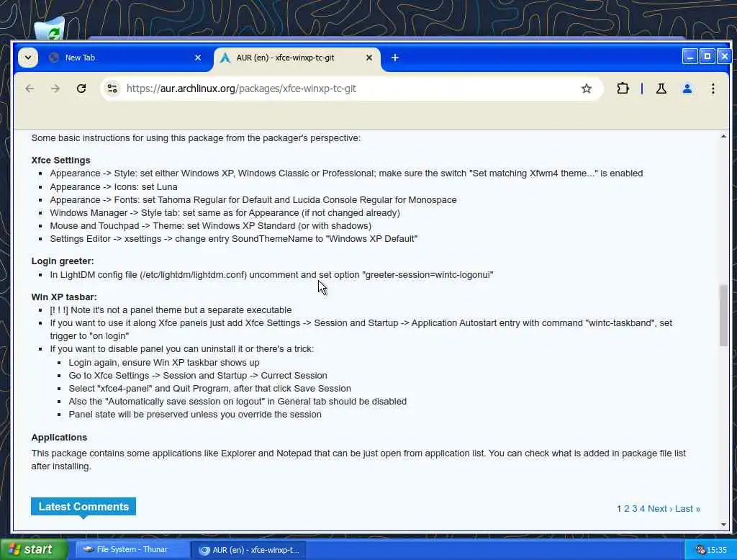Click the Applications heading text
Screen dimensions: 737x560
coord(59,438)
